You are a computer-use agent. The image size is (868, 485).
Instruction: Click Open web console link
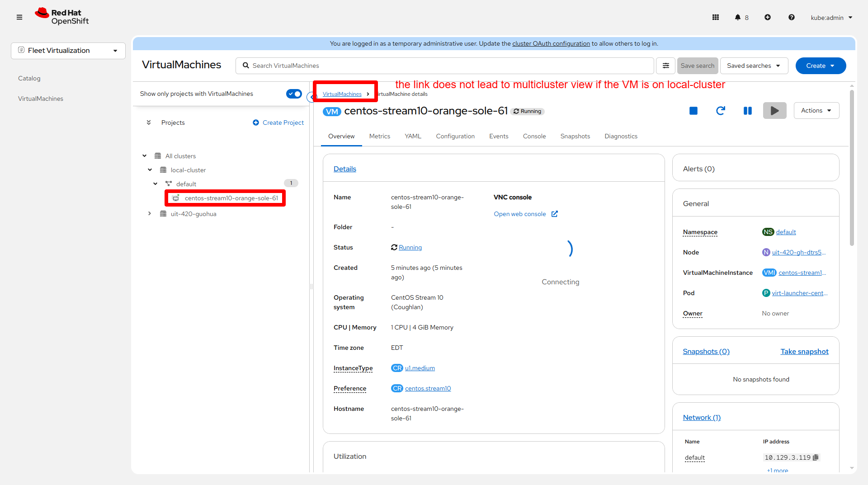coord(520,214)
